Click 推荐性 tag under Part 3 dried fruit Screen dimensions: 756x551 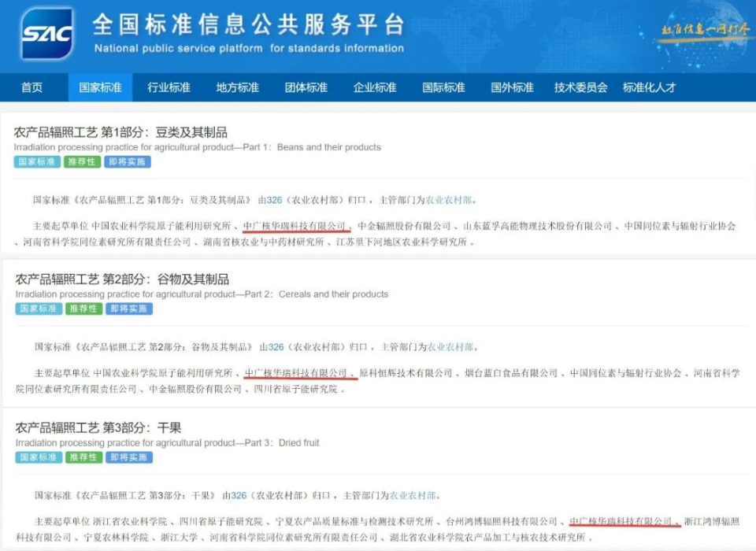tap(83, 457)
